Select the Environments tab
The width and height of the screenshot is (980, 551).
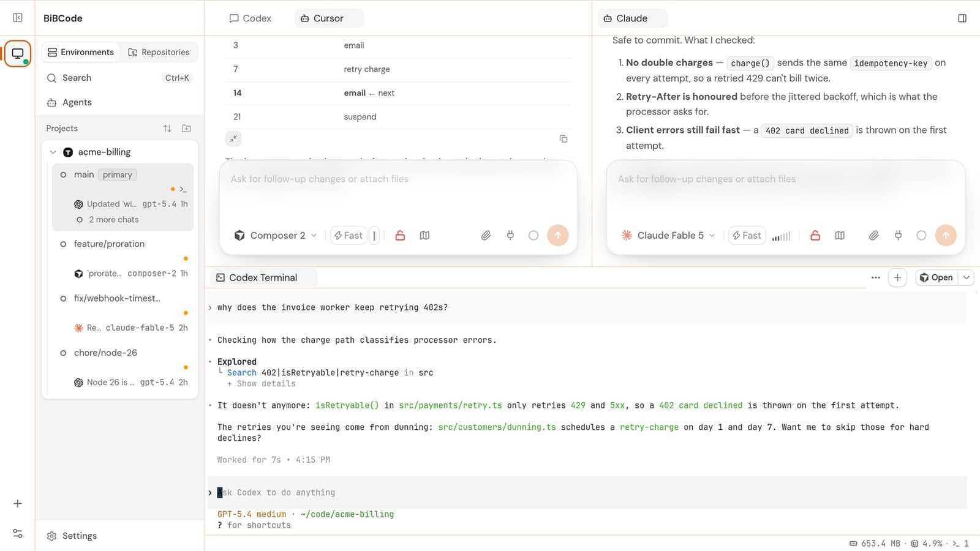click(x=81, y=52)
